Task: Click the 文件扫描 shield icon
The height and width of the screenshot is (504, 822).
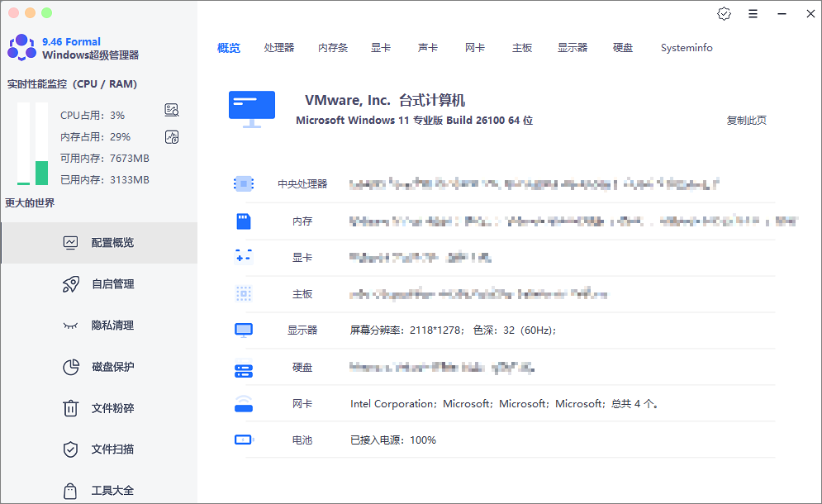Action: (x=70, y=449)
